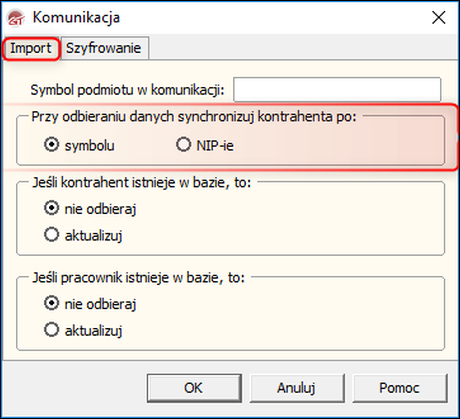
Task: Switch to the Import tab
Action: point(31,48)
